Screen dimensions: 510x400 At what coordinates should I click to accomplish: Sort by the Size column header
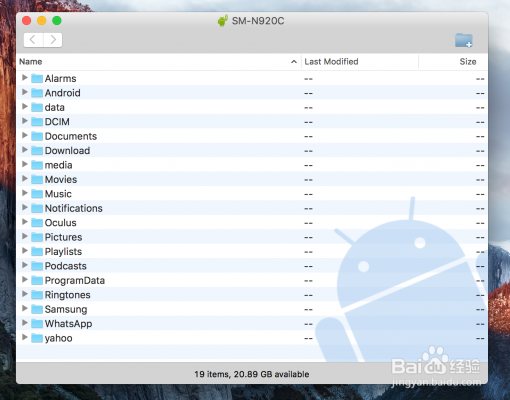tap(468, 62)
